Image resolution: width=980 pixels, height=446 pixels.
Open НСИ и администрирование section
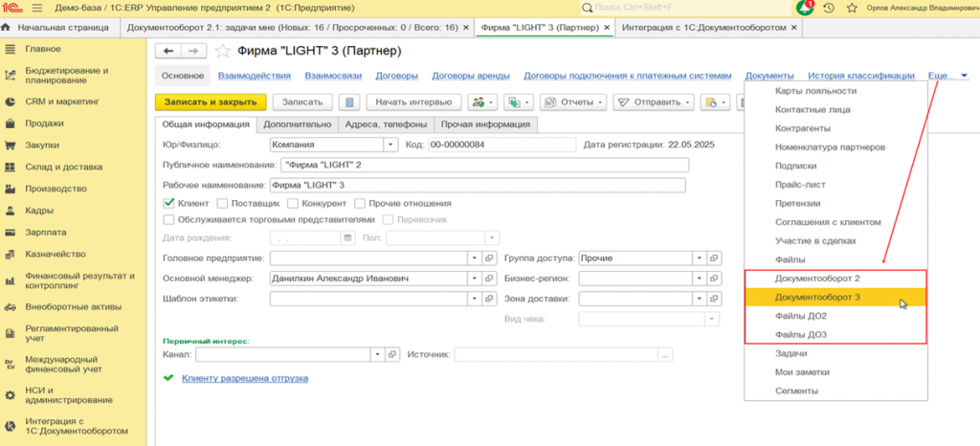[x=69, y=394]
